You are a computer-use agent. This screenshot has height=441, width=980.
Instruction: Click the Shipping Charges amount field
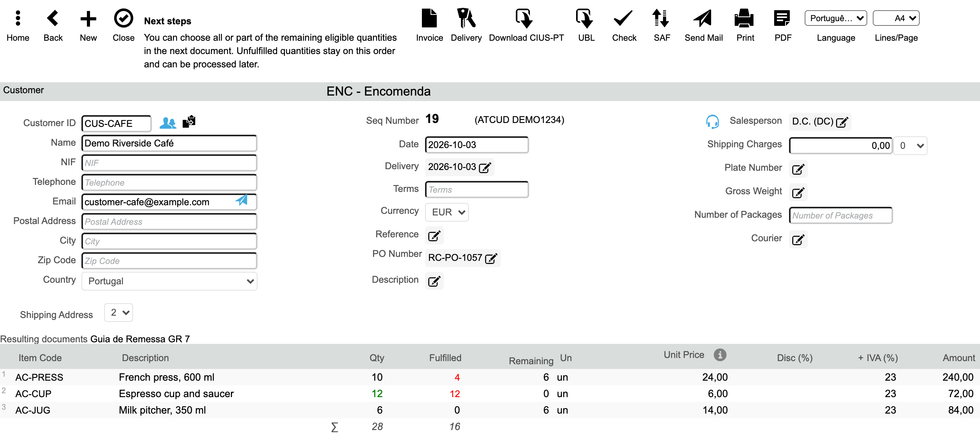tap(841, 146)
